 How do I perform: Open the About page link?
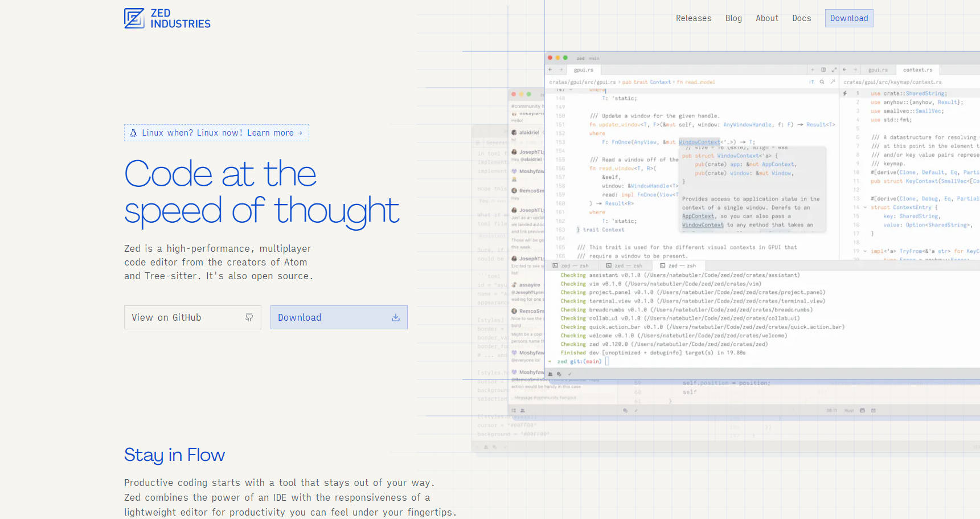767,18
